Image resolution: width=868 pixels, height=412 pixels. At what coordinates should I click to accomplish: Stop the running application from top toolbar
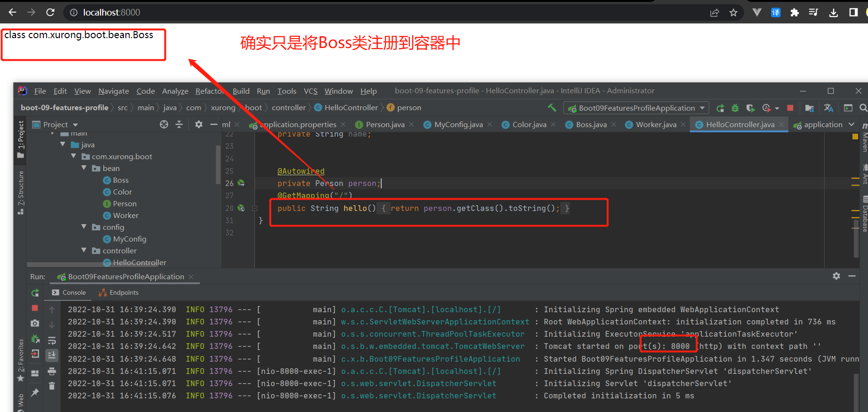[790, 108]
